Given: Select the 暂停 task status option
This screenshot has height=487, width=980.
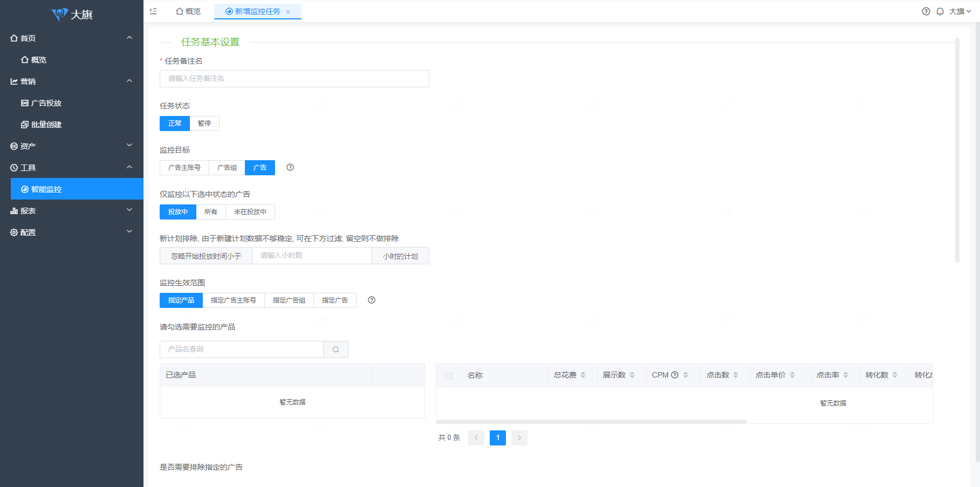Looking at the screenshot, I should tap(204, 124).
